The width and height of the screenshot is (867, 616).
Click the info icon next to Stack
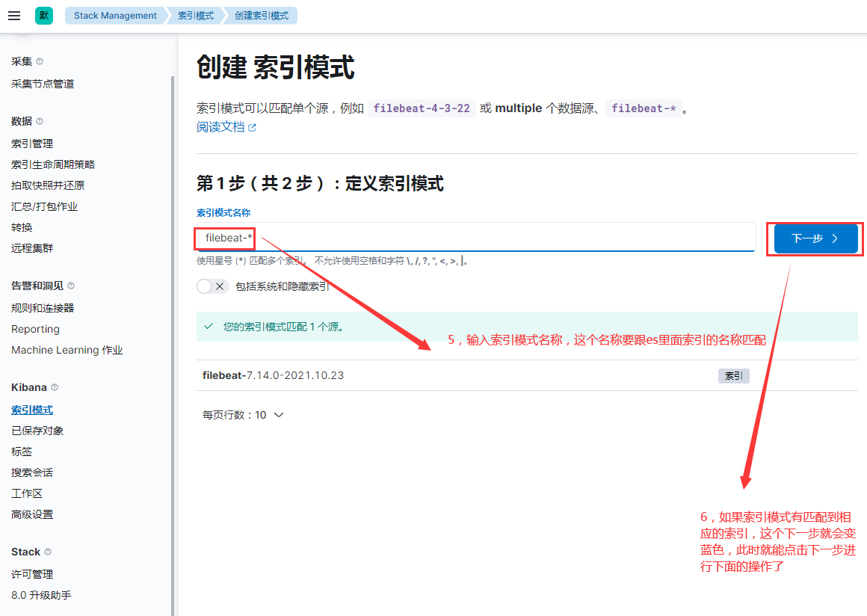tap(48, 552)
